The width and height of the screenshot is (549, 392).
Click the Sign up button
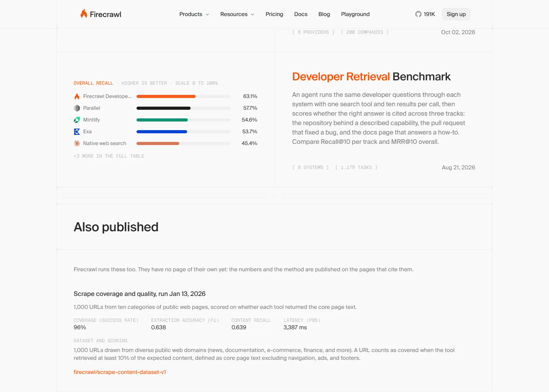point(456,14)
